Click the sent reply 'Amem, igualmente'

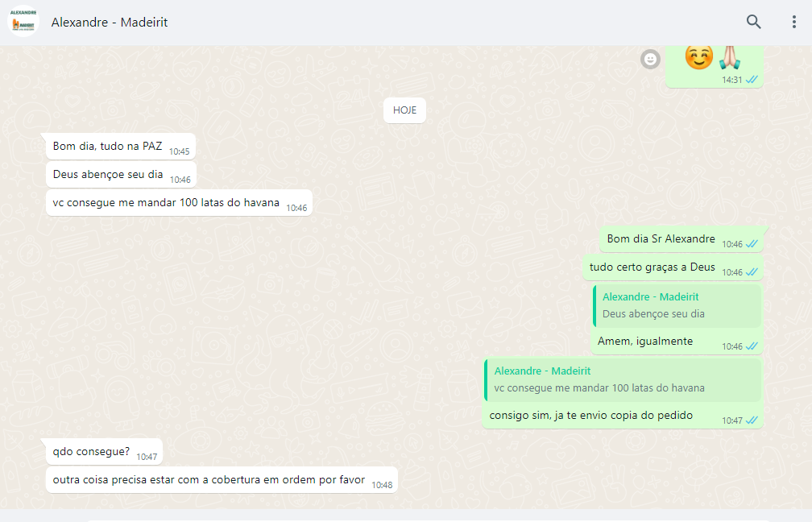(645, 342)
